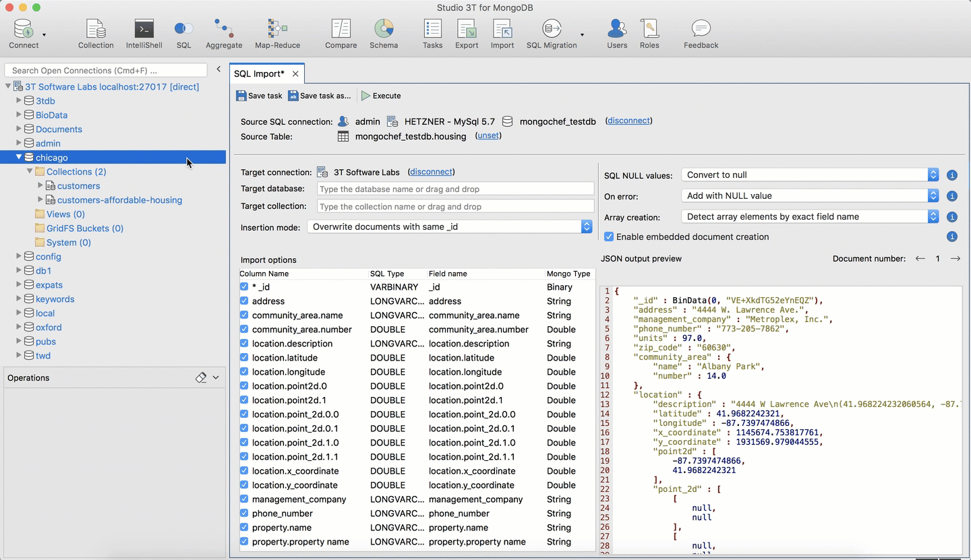Click the Mongo Type column header
Image resolution: width=971 pixels, height=560 pixels.
click(568, 274)
